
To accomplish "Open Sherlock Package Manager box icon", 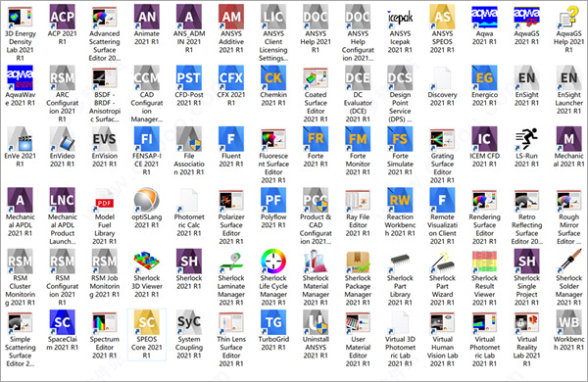I will coord(358,262).
